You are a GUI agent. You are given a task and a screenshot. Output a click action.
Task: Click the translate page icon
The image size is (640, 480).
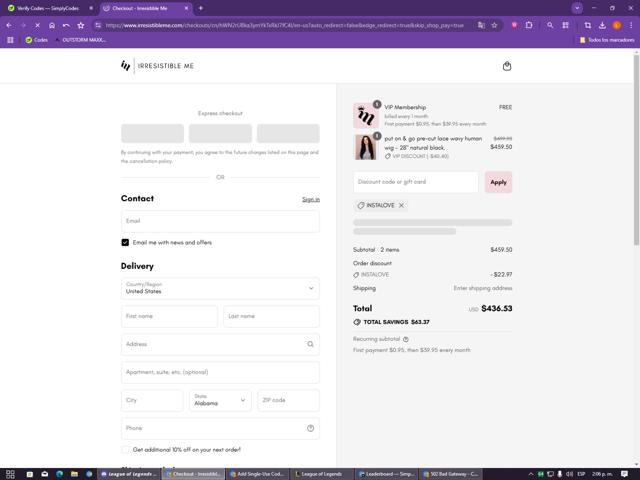[481, 25]
